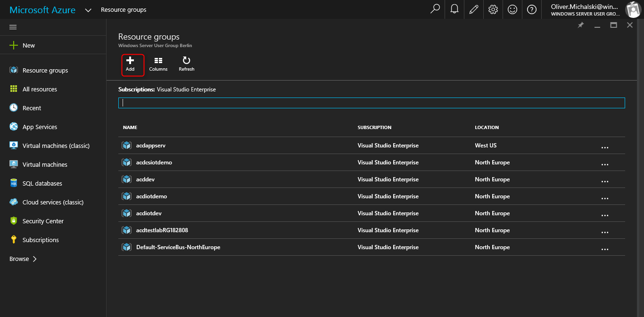Image resolution: width=644 pixels, height=317 pixels.
Task: Sort by the SUBSCRIPTION column header
Action: pos(374,128)
